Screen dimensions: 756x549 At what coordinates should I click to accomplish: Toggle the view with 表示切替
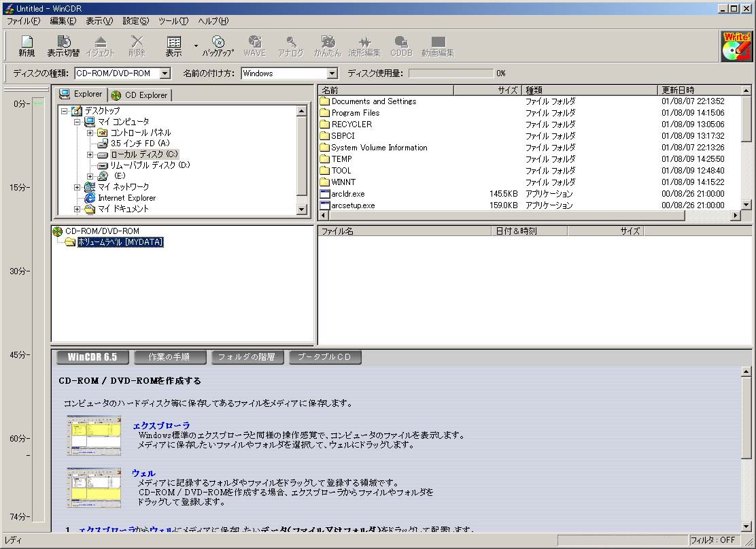point(63,46)
